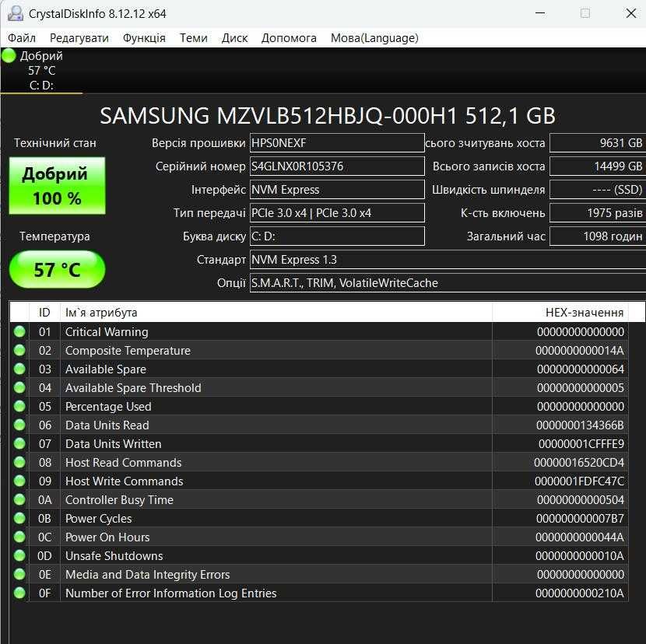Click the transfer mode field PCIe 3.0 x4
Screen dimensions: 646x644
point(337,213)
